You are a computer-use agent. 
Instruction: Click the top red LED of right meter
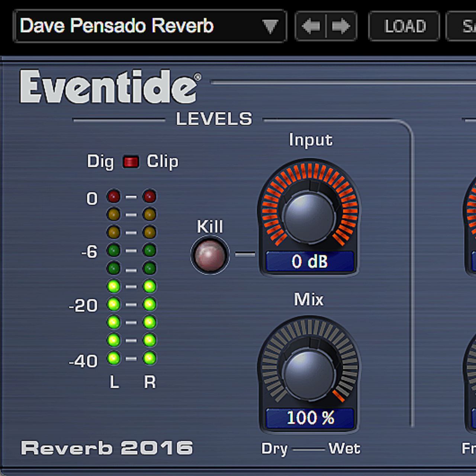point(149,196)
